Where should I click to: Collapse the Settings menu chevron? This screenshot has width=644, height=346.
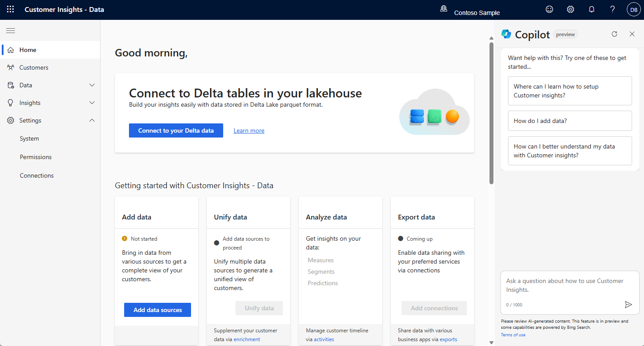92,120
